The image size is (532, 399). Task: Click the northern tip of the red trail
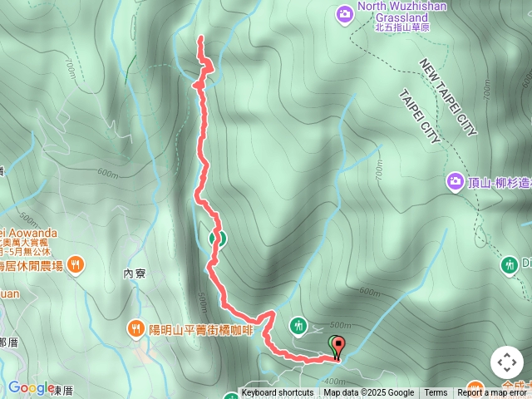pyautogui.click(x=201, y=38)
